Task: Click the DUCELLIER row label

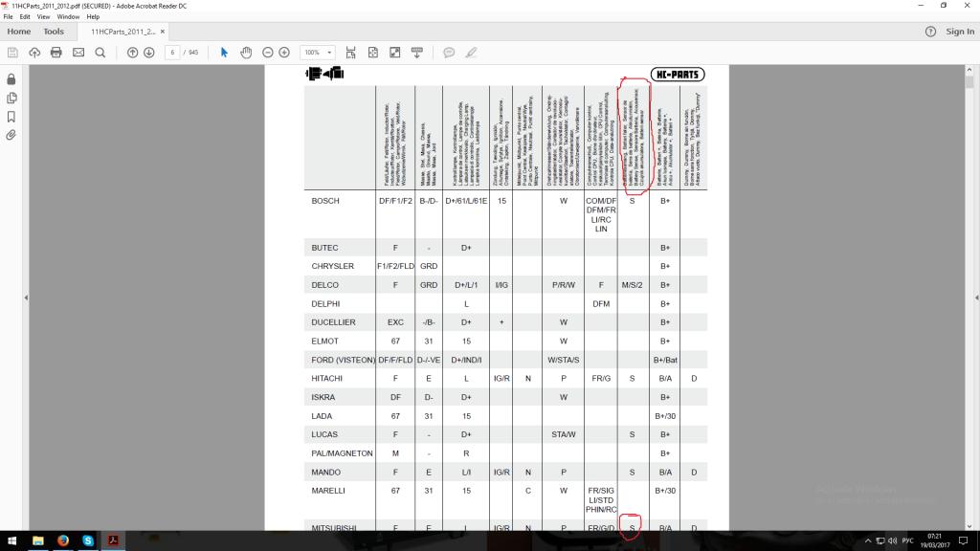Action: 333,322
